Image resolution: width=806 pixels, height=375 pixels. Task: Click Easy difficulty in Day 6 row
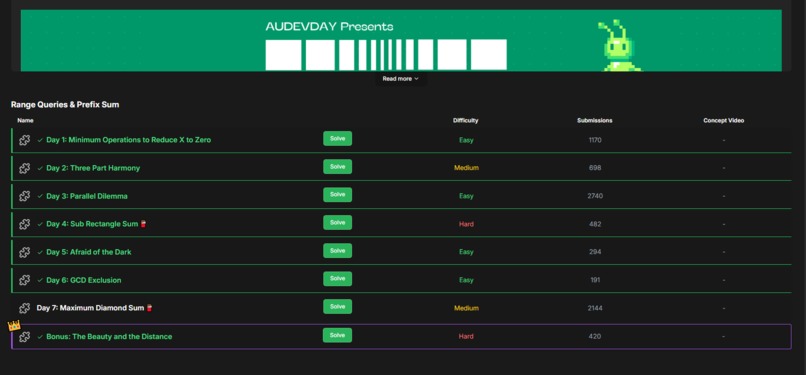click(466, 280)
